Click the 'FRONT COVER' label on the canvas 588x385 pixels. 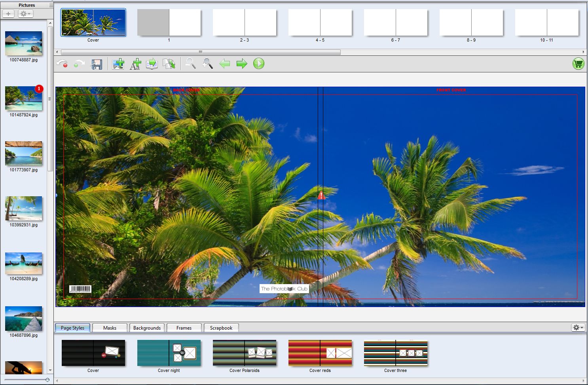(x=451, y=90)
